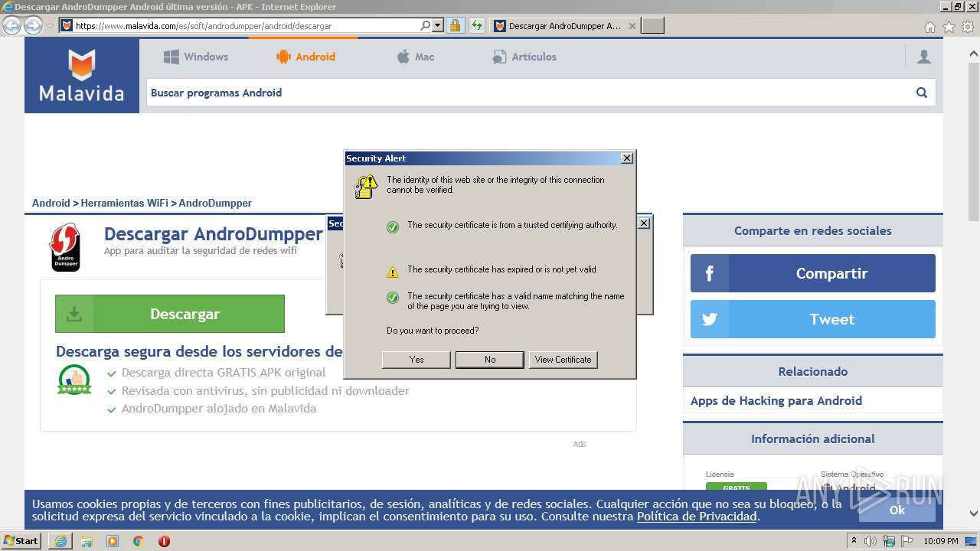Open the red Opera taskbar icon
Screen dimensions: 980x551
click(x=164, y=541)
